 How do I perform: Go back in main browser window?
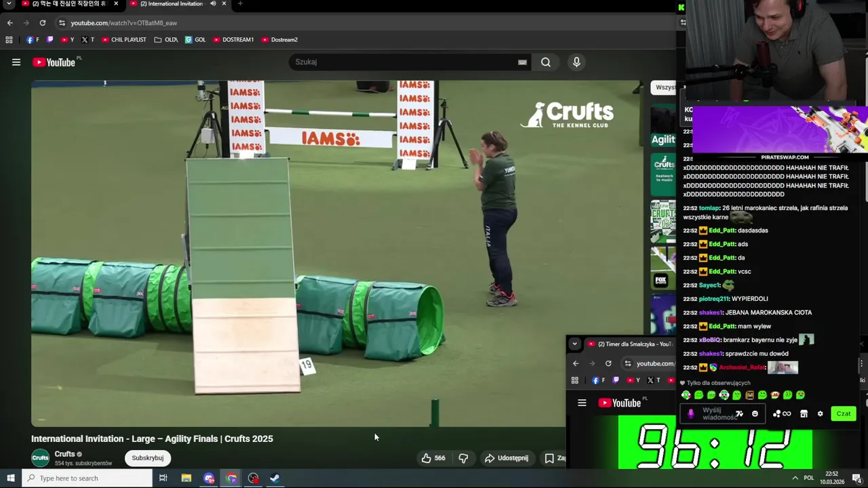(x=9, y=22)
